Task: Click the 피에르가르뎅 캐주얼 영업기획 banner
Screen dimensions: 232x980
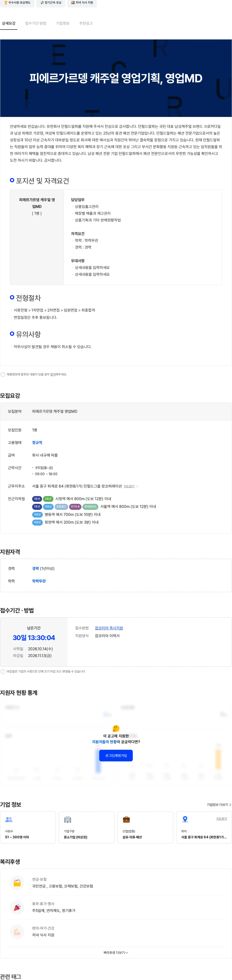Action: 116,78
